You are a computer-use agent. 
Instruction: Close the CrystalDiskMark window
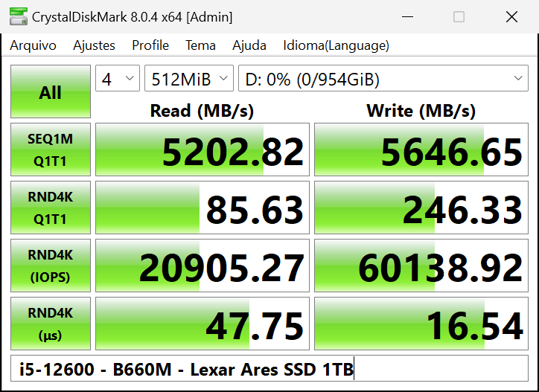click(x=512, y=16)
